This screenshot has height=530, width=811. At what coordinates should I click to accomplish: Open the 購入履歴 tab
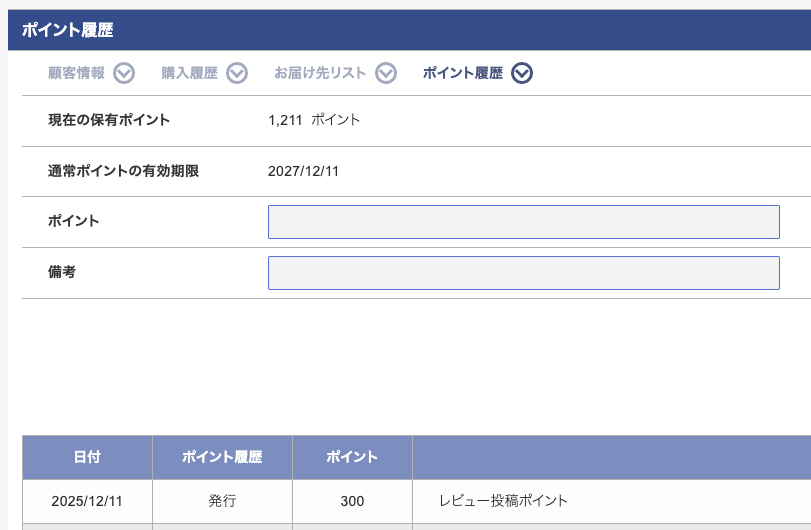(189, 73)
